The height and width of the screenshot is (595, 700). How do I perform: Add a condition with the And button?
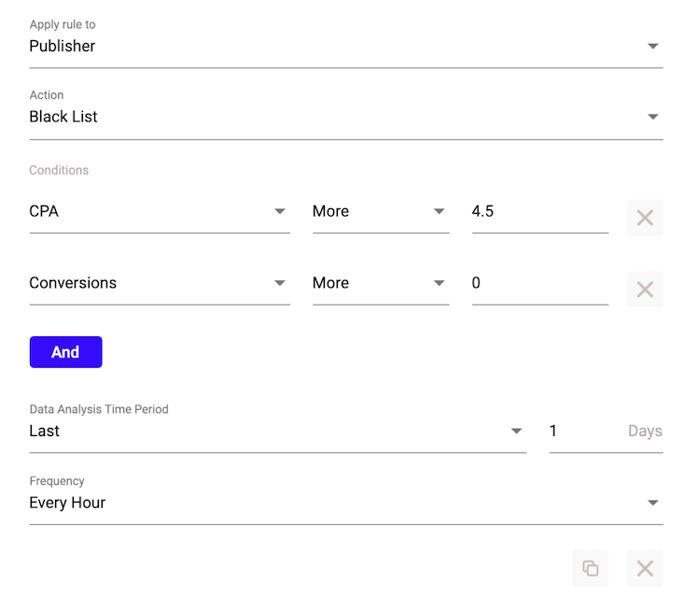[65, 352]
